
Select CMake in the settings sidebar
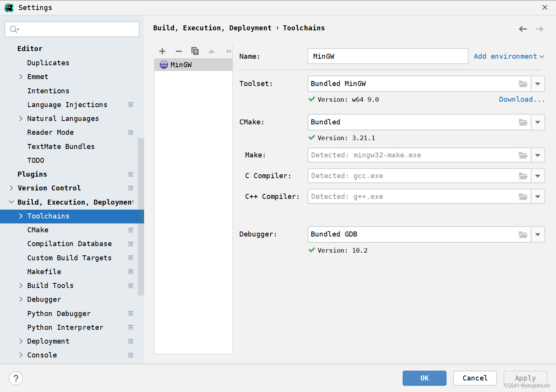(x=38, y=230)
